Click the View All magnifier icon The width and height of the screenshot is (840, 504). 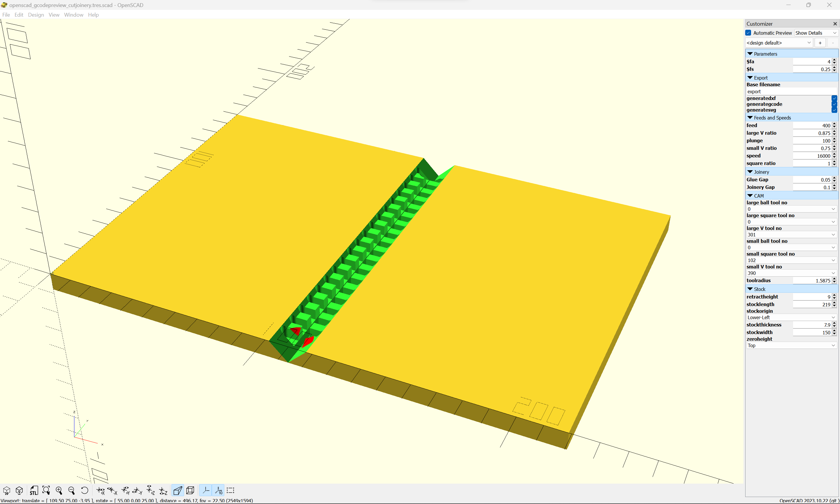pos(46,490)
